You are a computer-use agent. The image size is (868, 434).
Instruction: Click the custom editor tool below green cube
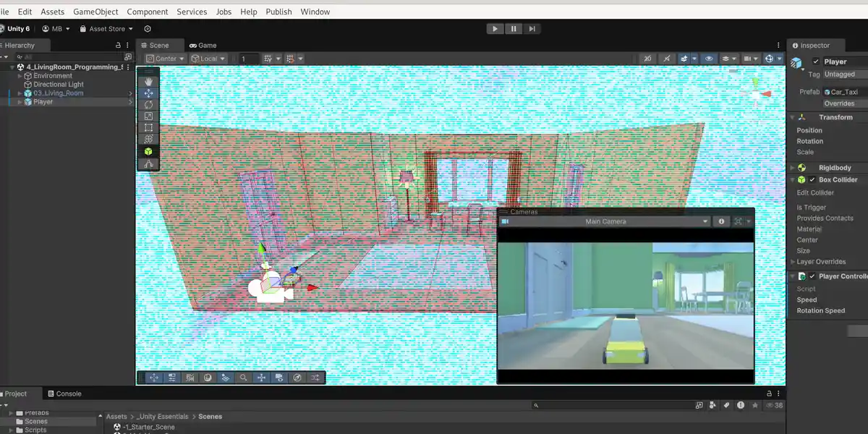point(148,164)
